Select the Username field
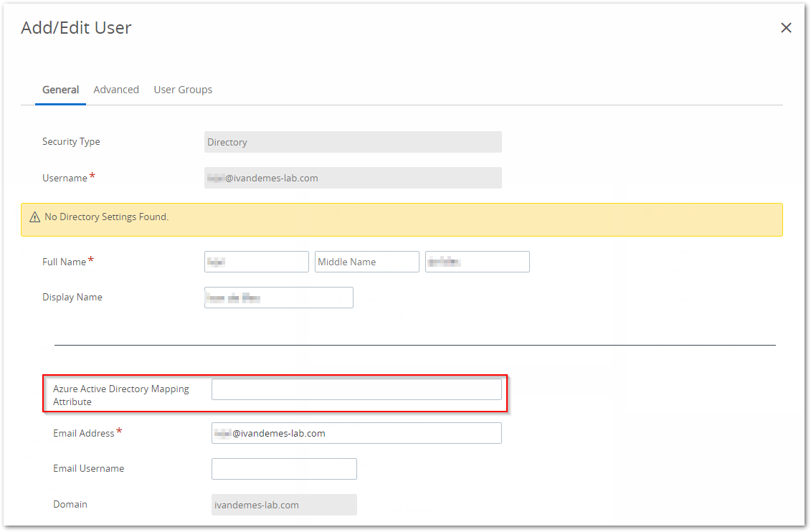Viewport: 811px width, 532px height. pyautogui.click(x=352, y=178)
